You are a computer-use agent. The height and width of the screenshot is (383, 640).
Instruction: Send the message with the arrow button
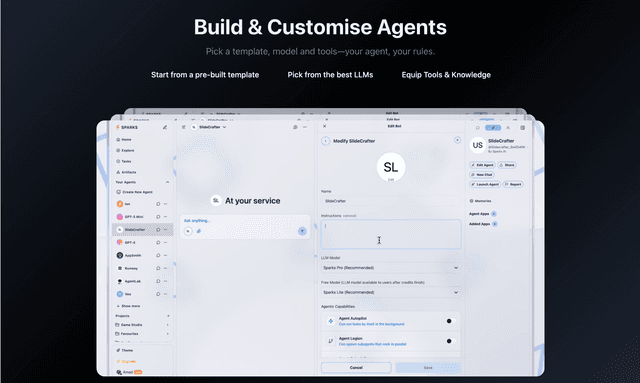(x=302, y=231)
